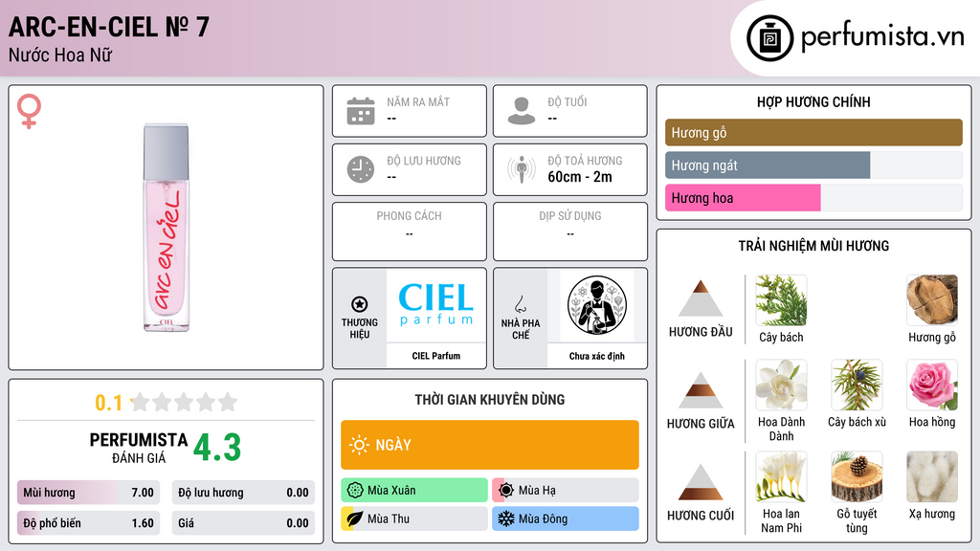Click the leaf icon for Mùa Thu
The image size is (980, 551).
tap(355, 518)
